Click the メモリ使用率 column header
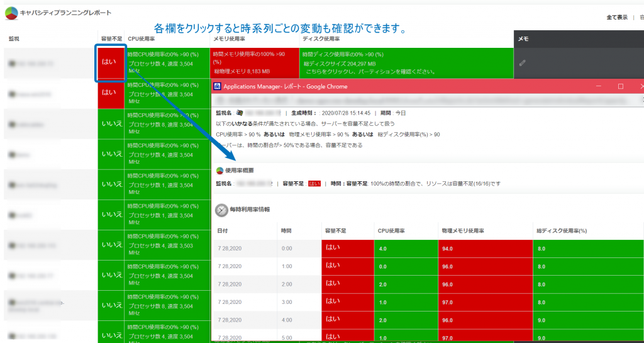 click(229, 39)
